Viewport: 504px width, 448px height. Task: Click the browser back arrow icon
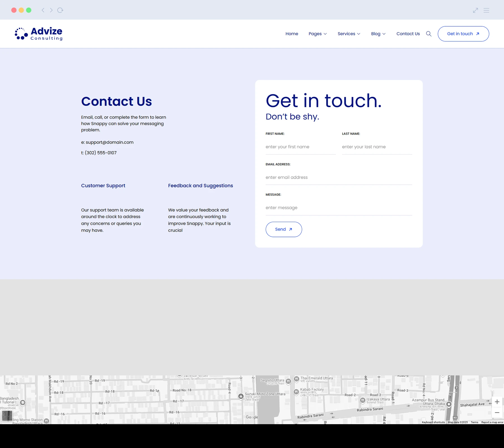click(43, 10)
